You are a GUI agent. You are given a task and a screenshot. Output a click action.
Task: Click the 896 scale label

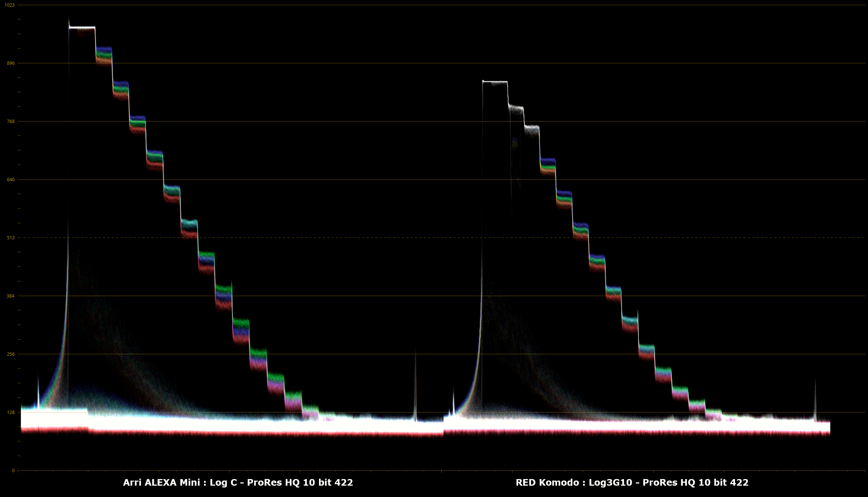(x=11, y=63)
